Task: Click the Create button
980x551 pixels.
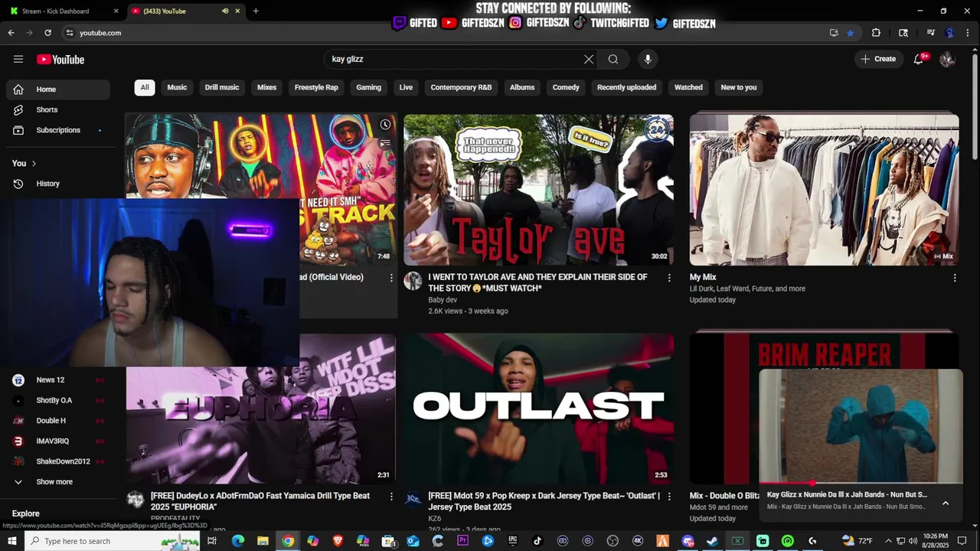Action: [877, 59]
